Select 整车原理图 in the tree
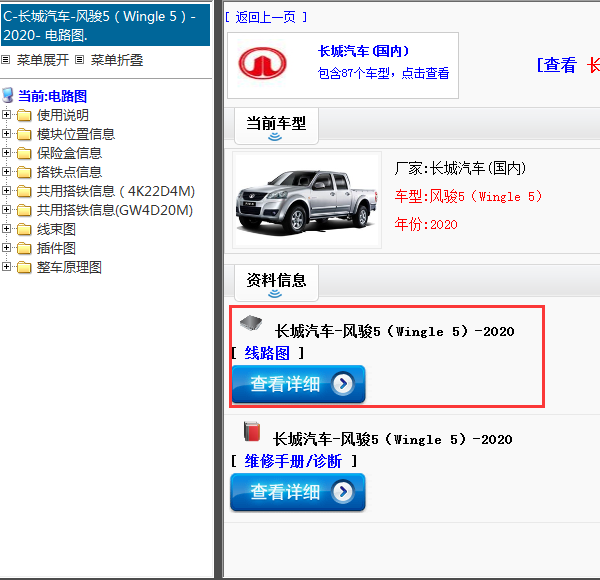 pyautogui.click(x=69, y=267)
